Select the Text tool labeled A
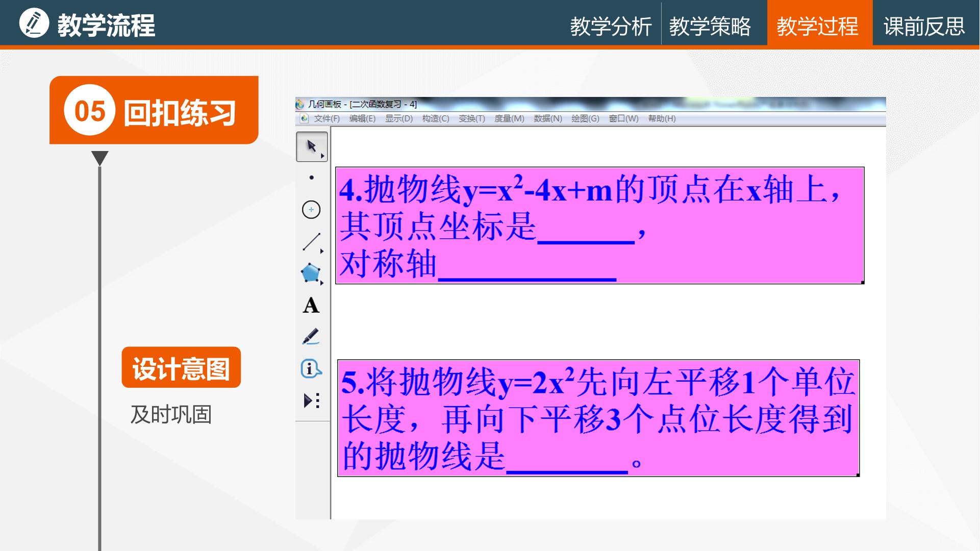Image resolution: width=980 pixels, height=551 pixels. tap(311, 306)
